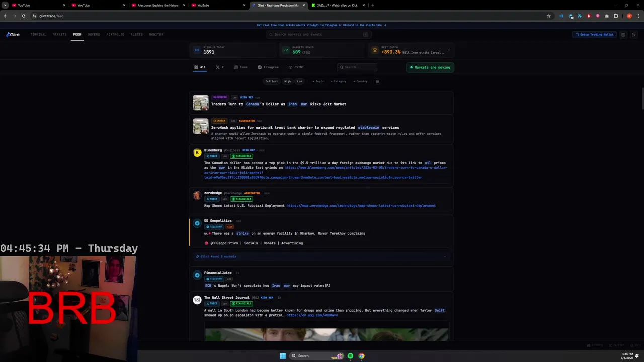Viewport: 644px width, 362px height.
Task: Toggle the Markets are moving indicator
Action: pyautogui.click(x=430, y=67)
